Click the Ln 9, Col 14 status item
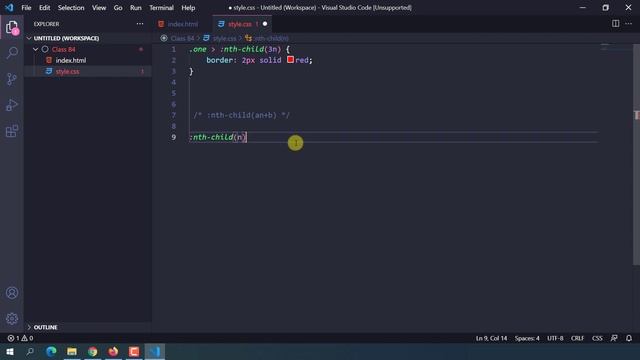 tap(491, 338)
